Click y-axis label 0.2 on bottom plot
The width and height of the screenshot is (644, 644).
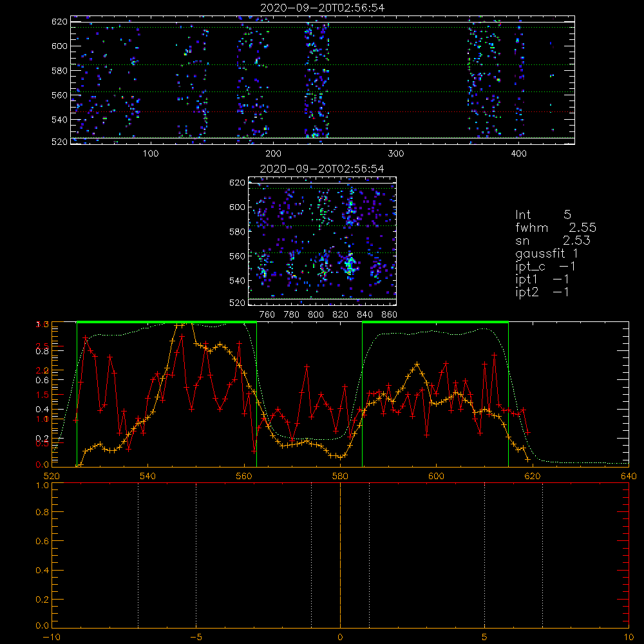click(x=43, y=600)
